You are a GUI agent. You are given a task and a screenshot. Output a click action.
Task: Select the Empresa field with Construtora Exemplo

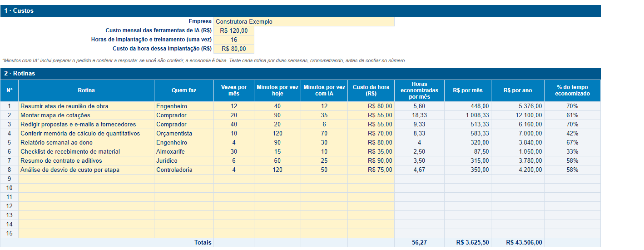pos(304,21)
